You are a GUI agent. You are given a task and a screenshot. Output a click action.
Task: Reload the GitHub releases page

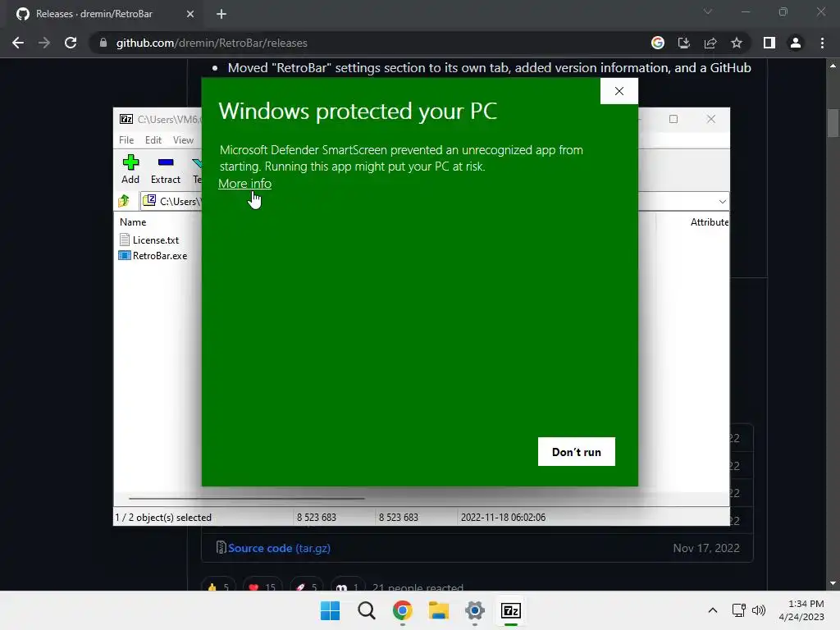coord(71,43)
